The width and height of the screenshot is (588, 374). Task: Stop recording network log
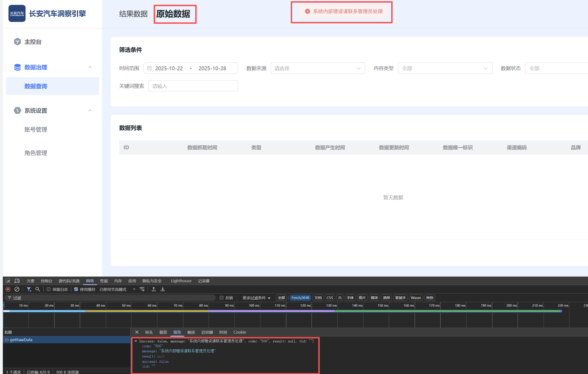coord(8,289)
